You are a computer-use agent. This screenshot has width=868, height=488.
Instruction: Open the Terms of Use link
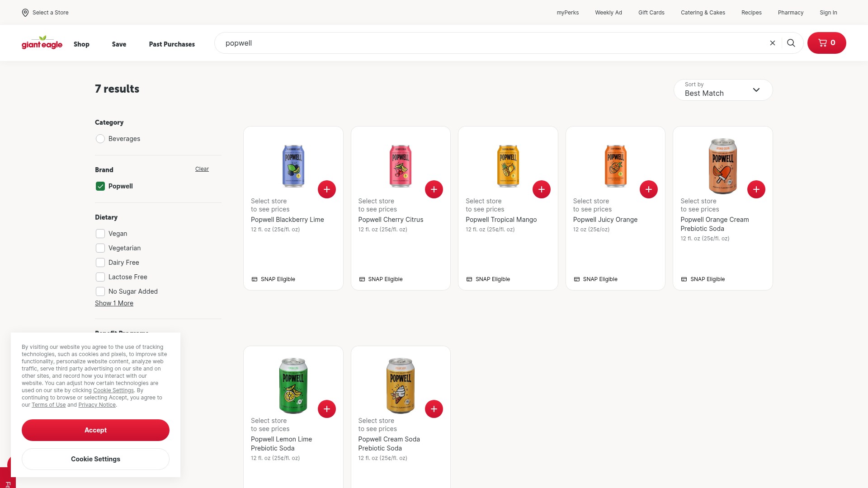point(48,405)
